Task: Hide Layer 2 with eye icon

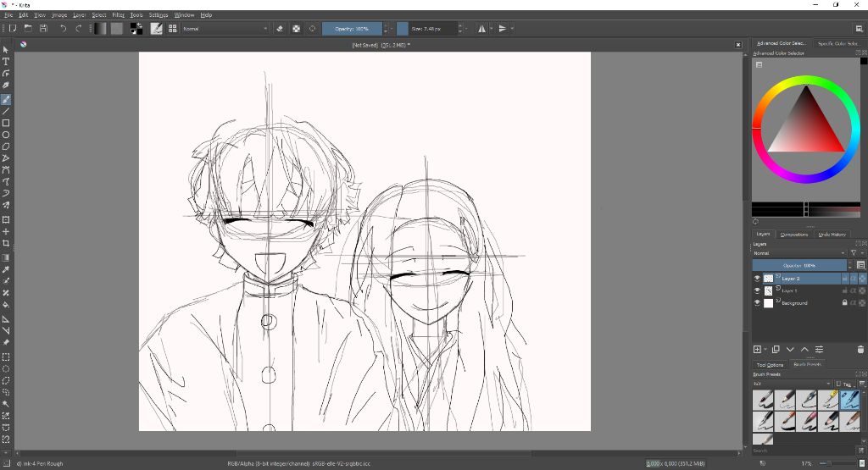Action: click(x=757, y=279)
